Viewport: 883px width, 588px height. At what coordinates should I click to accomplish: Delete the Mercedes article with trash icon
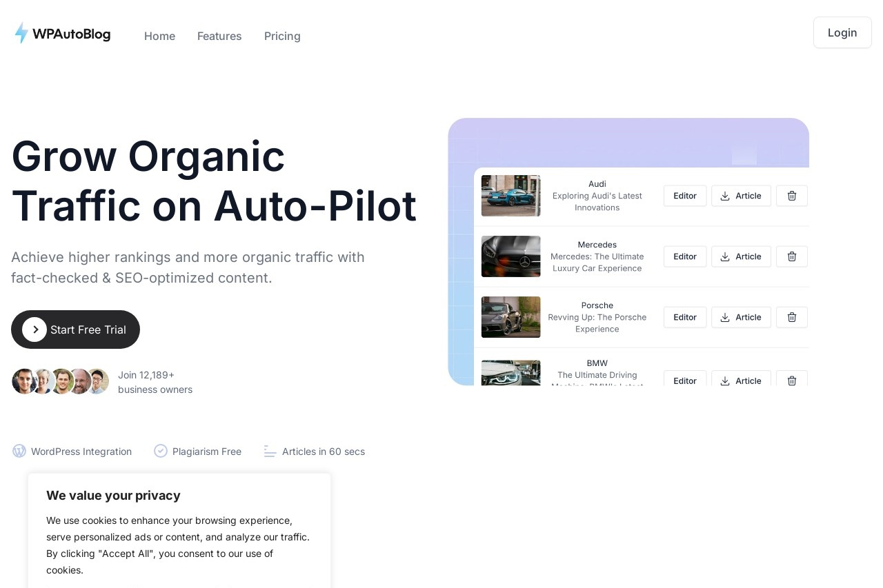792,256
